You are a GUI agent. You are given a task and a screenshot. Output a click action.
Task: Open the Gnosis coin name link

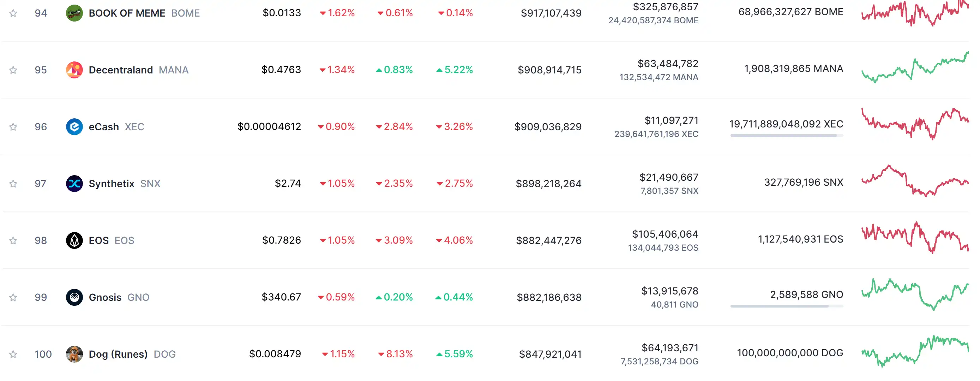click(x=105, y=297)
